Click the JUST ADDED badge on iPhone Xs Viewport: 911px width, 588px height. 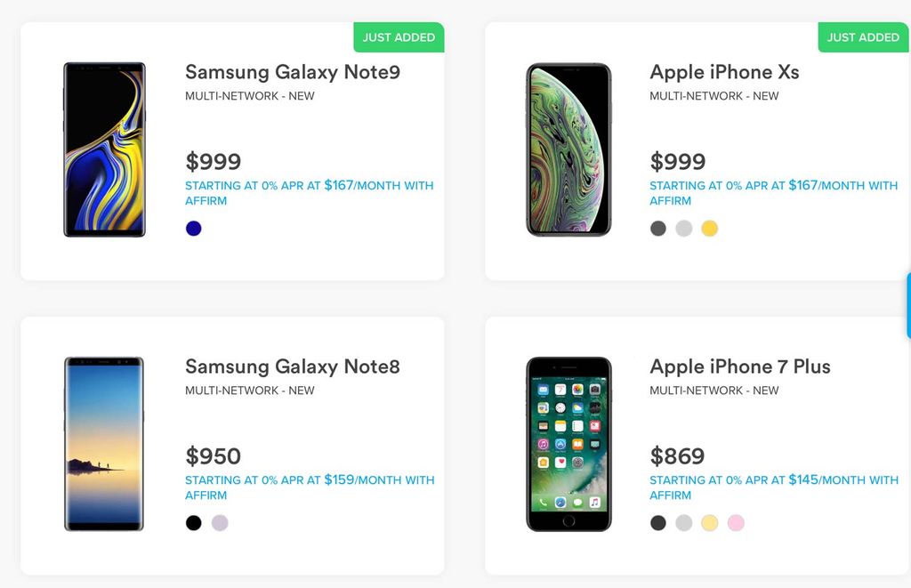[862, 37]
